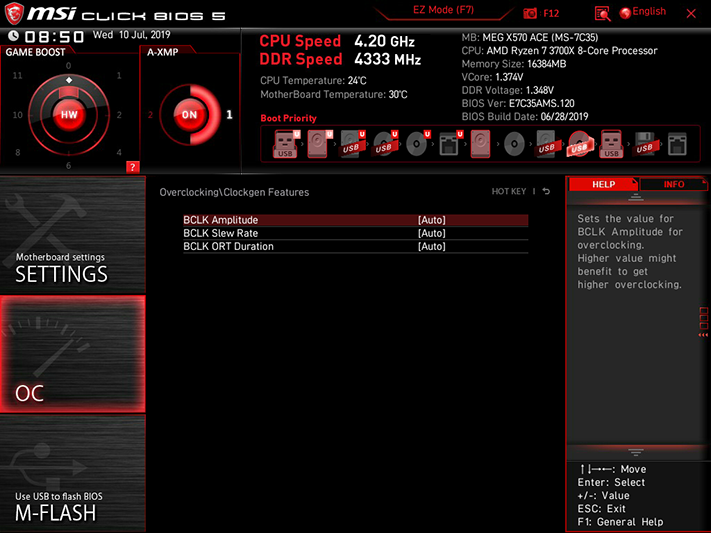Screen dimensions: 711x533
Task: Switch to EZ Mode (F7)
Action: 443,10
